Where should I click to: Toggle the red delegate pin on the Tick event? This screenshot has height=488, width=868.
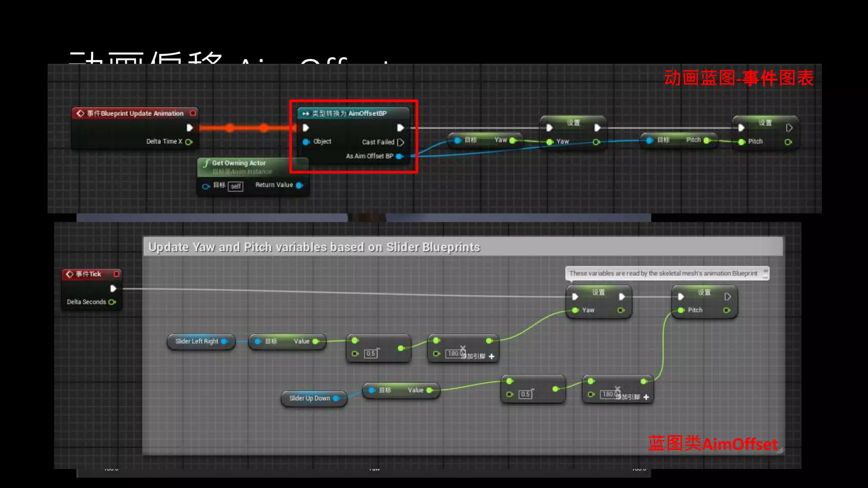click(x=116, y=274)
